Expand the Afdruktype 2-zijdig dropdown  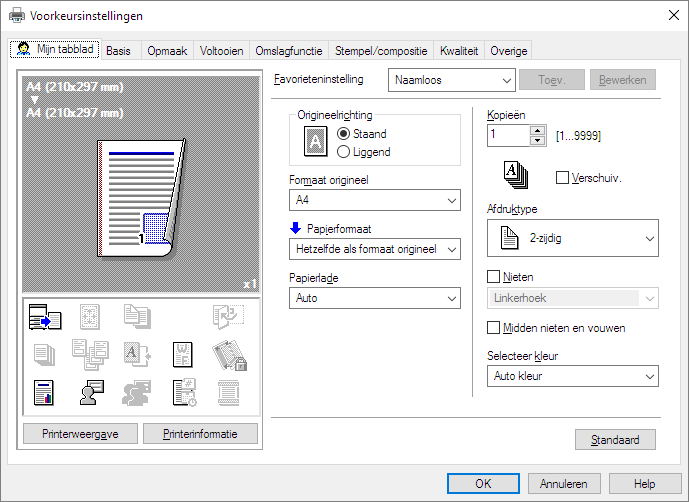[573, 238]
